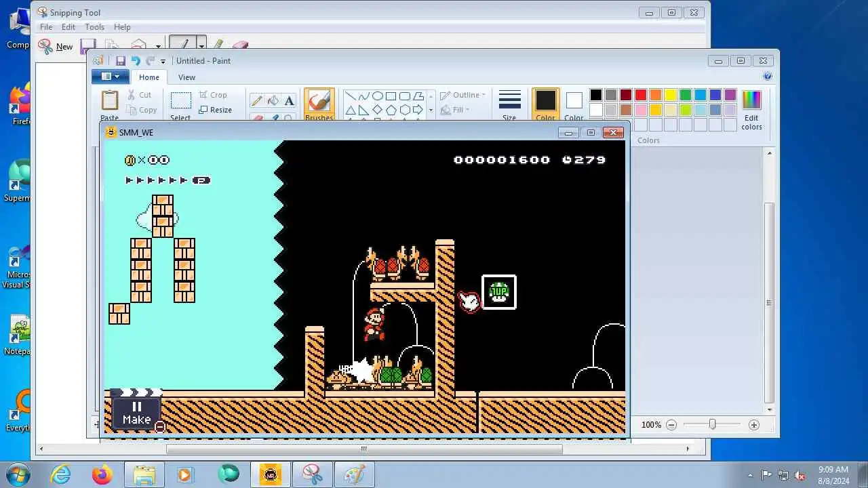Pick the Diamond shape in Shapes gallery
Screen dimensions: 868x488
coord(378,110)
